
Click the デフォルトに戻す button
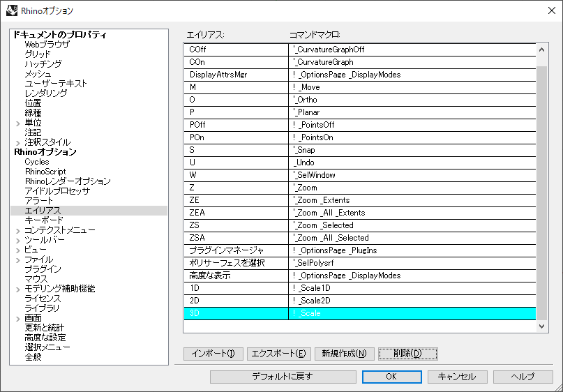(283, 377)
